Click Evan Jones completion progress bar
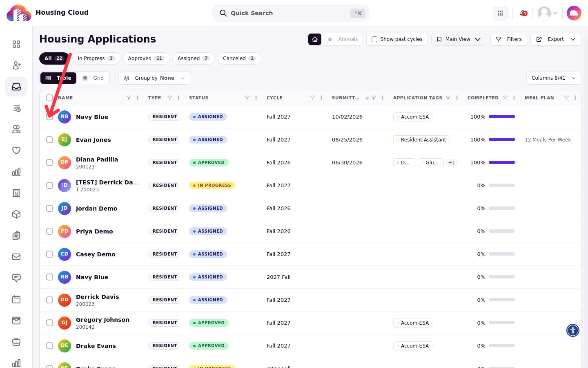Viewport: 588px width, 368px height. [x=502, y=140]
